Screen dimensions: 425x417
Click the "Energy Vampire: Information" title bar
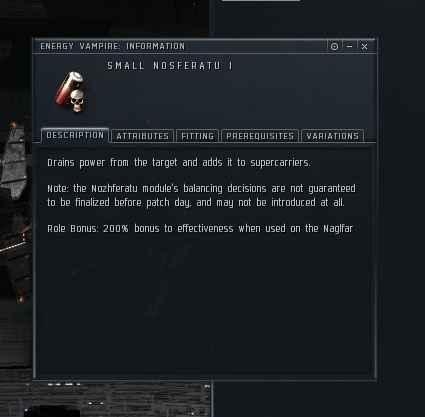tap(113, 46)
